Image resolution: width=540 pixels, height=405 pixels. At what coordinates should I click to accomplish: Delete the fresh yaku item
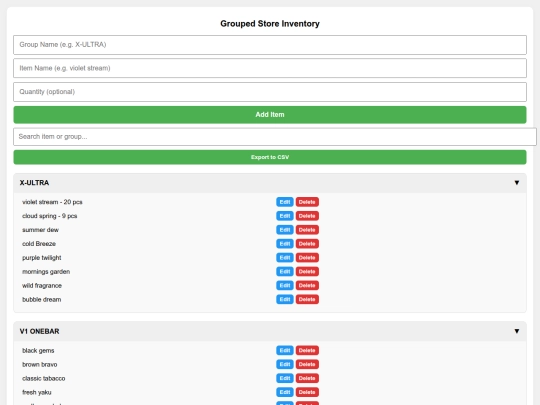(307, 392)
